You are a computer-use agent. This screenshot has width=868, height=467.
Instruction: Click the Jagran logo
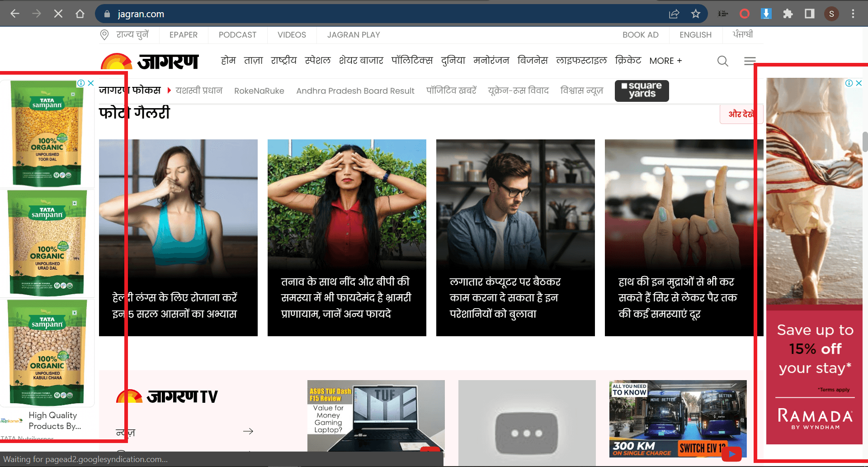tap(150, 61)
